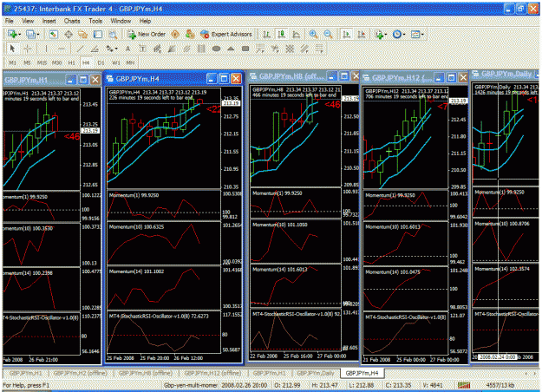Zoom out on the chart

pyautogui.click(x=328, y=34)
